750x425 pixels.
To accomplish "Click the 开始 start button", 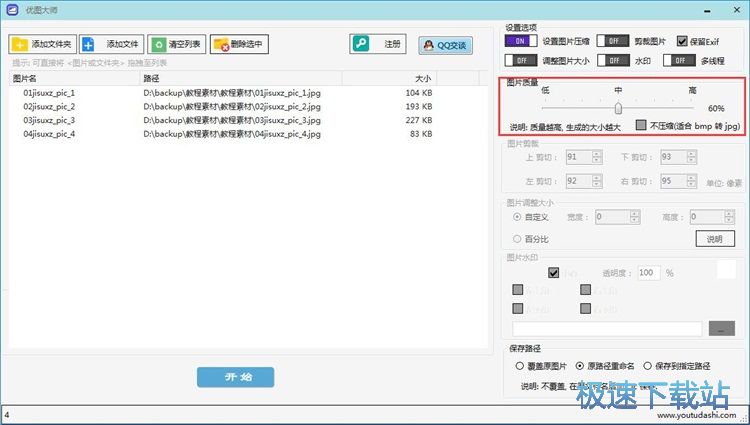I will pos(235,377).
